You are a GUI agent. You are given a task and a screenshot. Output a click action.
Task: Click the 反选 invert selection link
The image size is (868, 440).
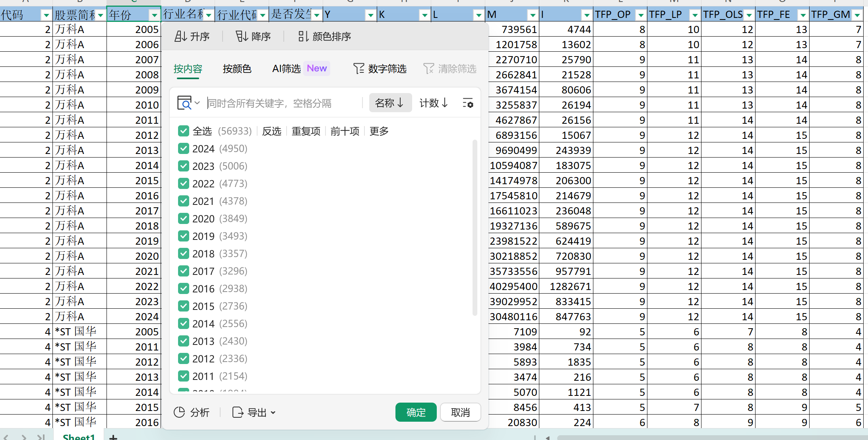pos(272,131)
